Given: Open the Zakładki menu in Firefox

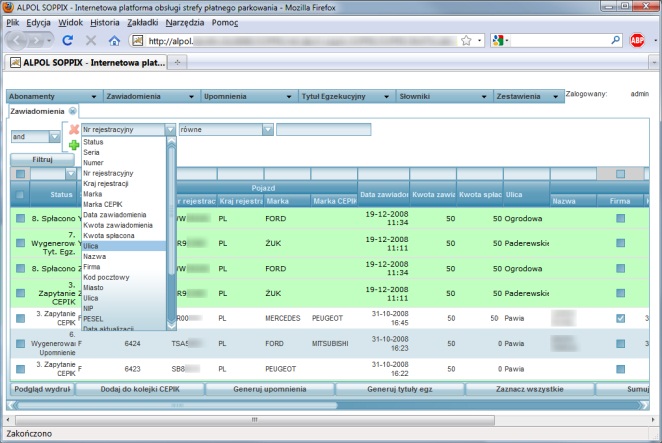Looking at the screenshot, I should (143, 21).
